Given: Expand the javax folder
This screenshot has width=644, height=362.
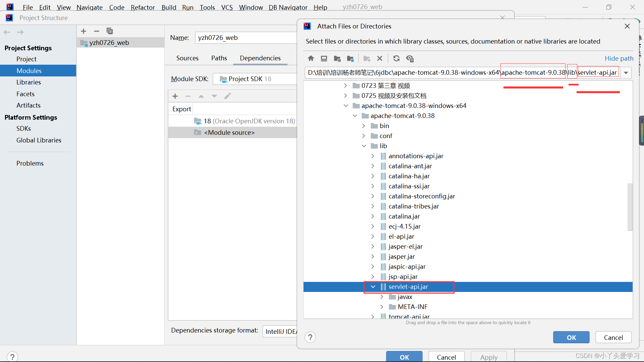Looking at the screenshot, I should point(382,297).
